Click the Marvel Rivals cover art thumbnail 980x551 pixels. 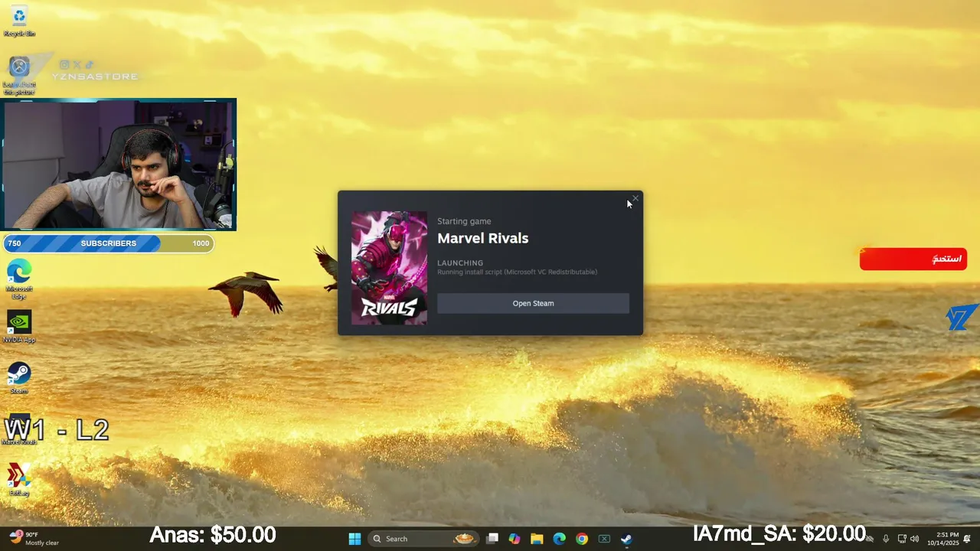click(389, 268)
